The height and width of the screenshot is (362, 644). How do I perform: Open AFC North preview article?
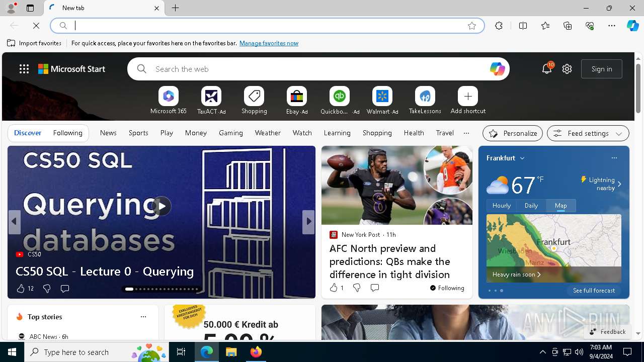pos(389,261)
